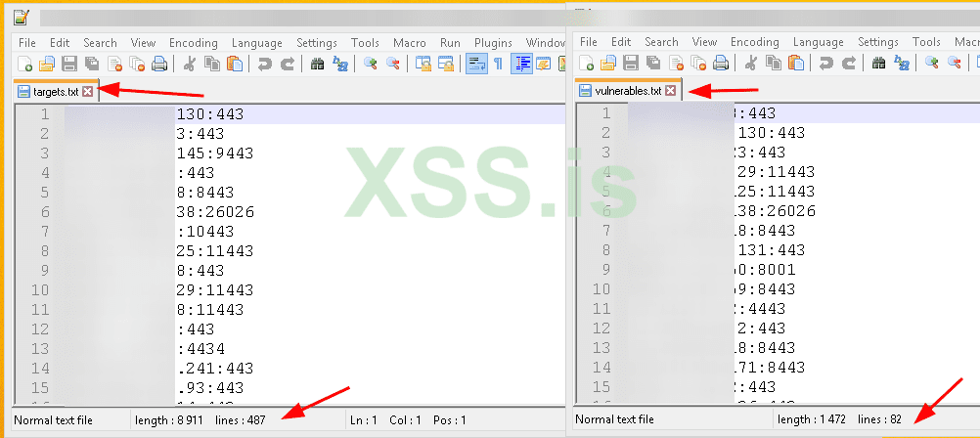Open Macro menu in targets.txt window
This screenshot has width=980, height=438.
(x=410, y=43)
